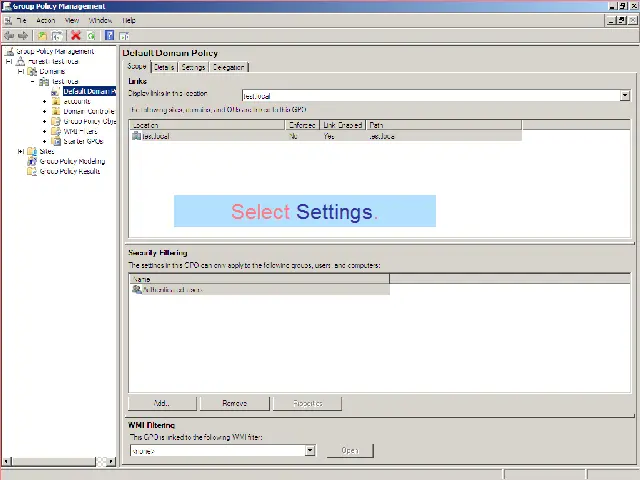The width and height of the screenshot is (640, 480).
Task: Open the Display links location dropdown
Action: [x=625, y=96]
